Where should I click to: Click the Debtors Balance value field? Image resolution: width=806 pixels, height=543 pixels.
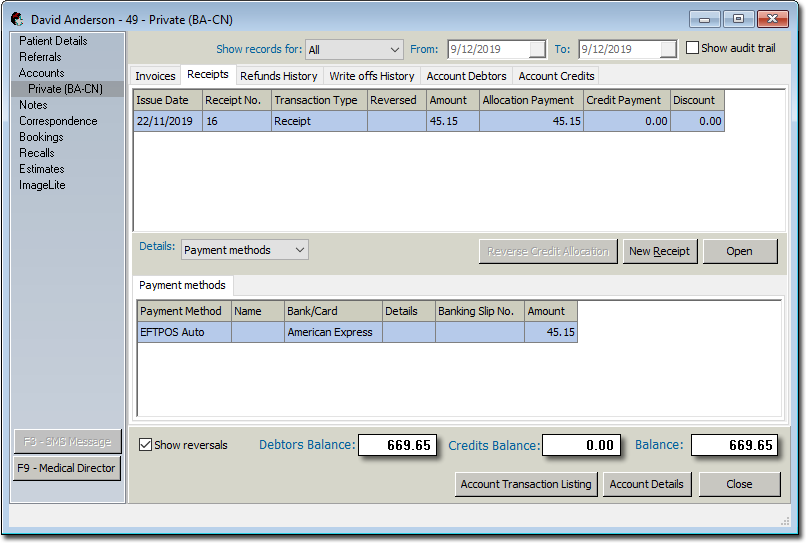tap(397, 445)
